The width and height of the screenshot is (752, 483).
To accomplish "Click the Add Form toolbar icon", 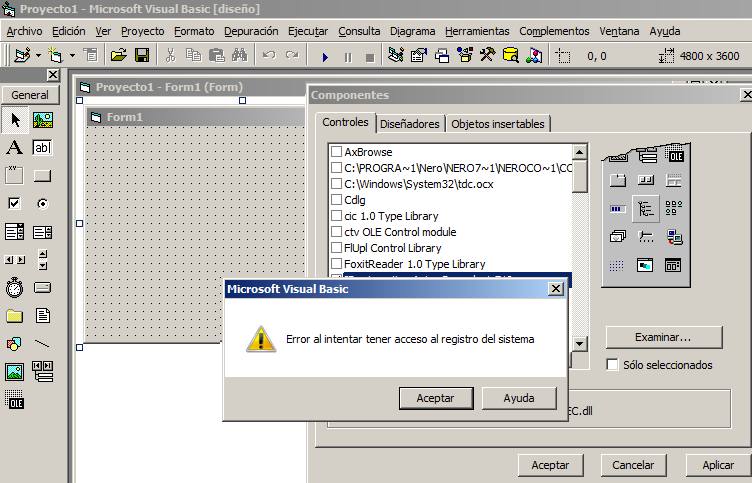I will click(x=56, y=56).
